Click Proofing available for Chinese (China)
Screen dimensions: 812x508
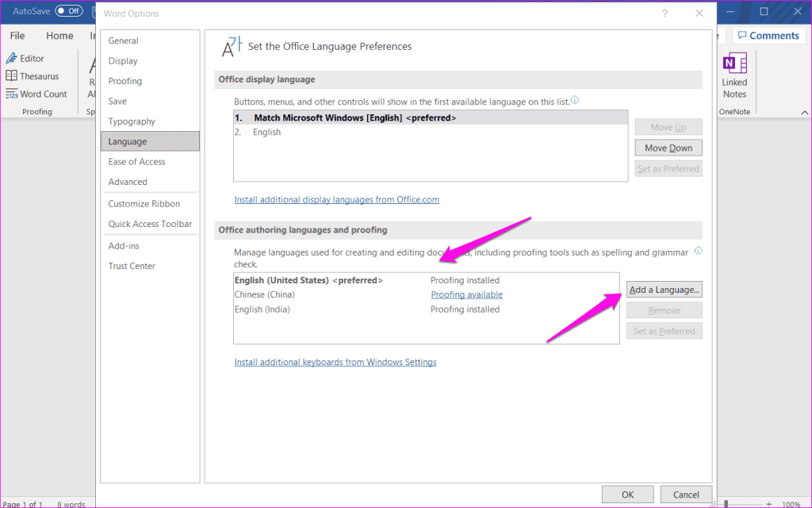(466, 294)
